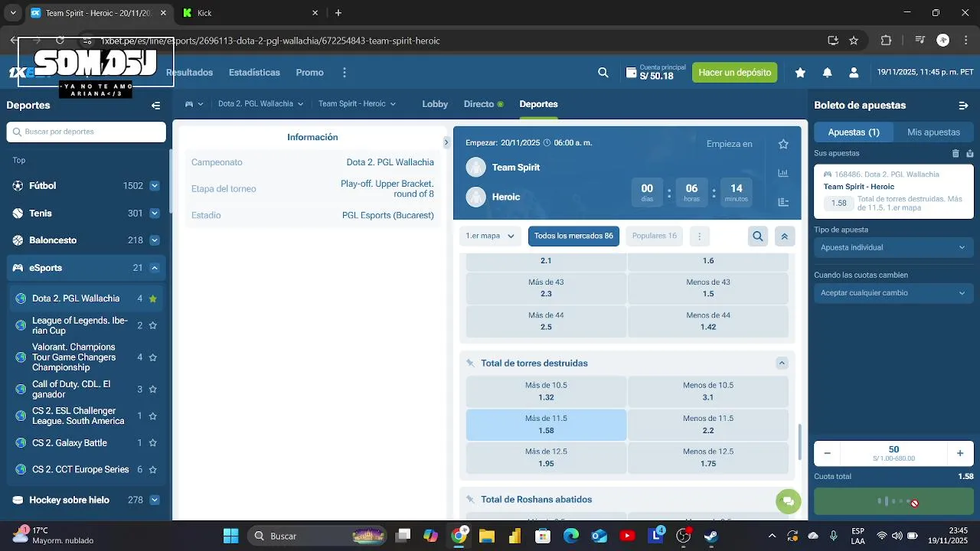Viewport: 980px width, 551px height.
Task: Open the site search magnifier in header
Action: click(x=603, y=73)
